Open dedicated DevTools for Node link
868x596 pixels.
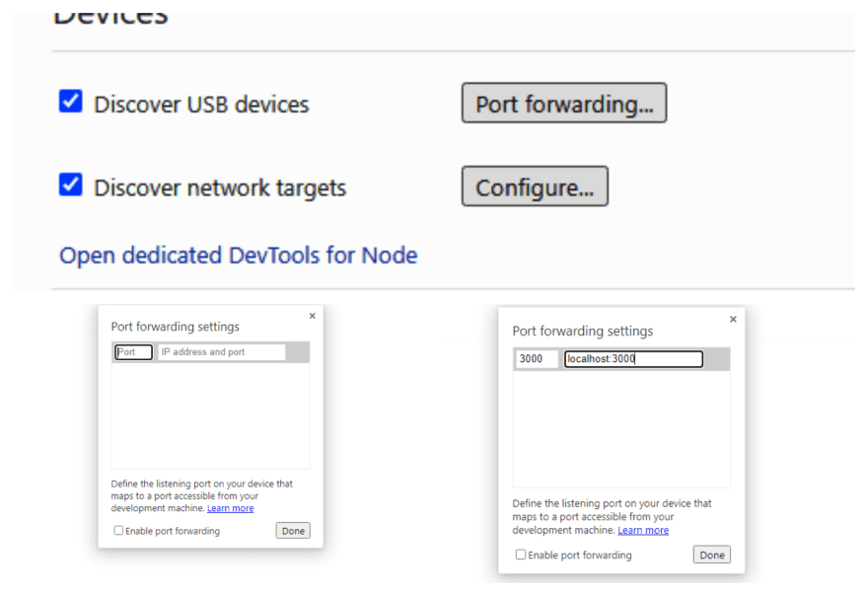[x=238, y=256]
